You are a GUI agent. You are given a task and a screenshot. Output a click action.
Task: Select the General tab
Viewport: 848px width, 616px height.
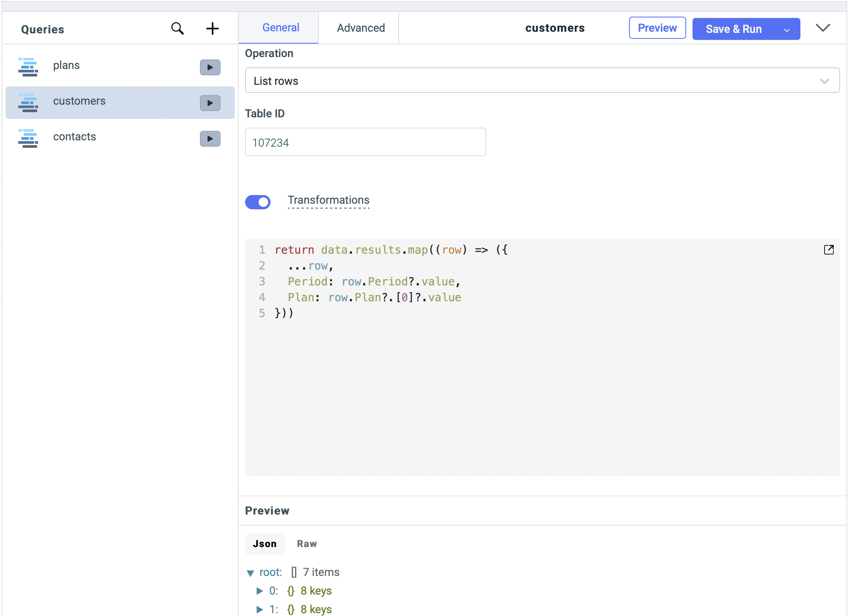point(280,27)
